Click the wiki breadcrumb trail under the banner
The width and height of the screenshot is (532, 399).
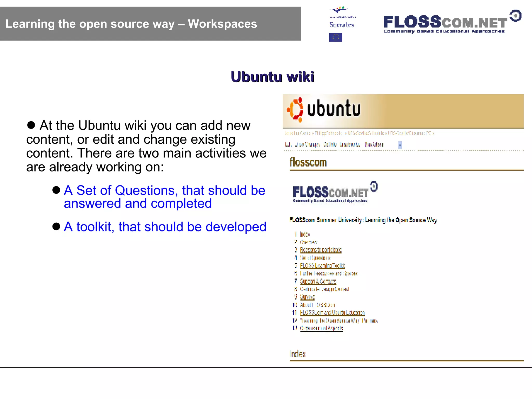(359, 133)
